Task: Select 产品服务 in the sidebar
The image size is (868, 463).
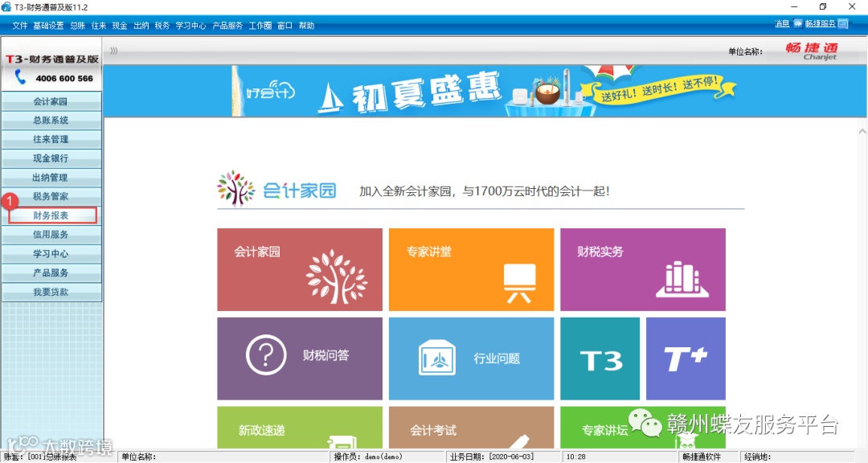Action: pyautogui.click(x=51, y=273)
